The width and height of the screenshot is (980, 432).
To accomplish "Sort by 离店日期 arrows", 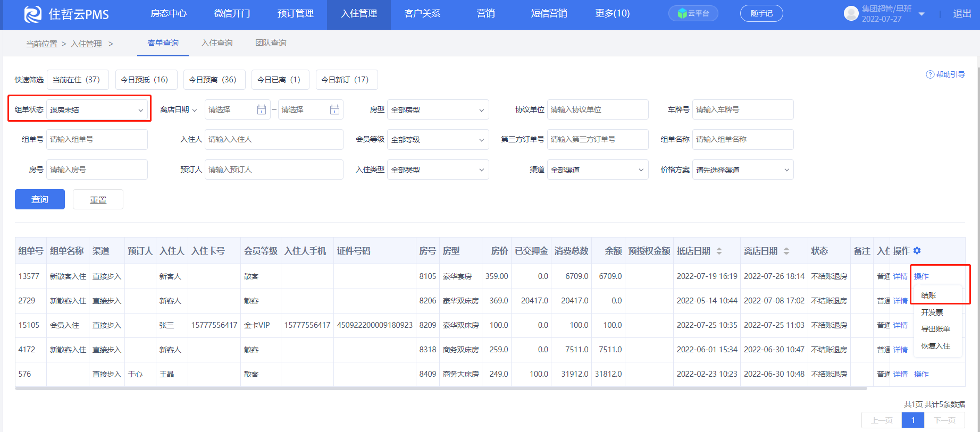I will click(786, 251).
